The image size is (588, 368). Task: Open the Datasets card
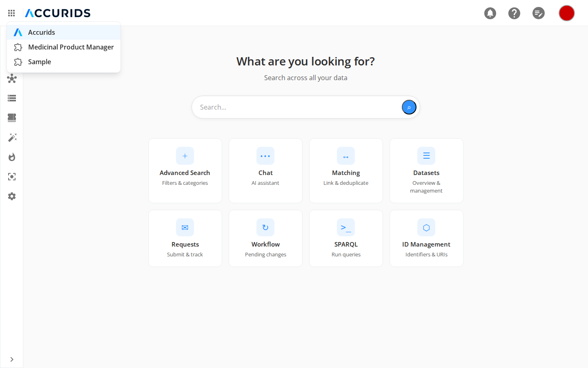(x=426, y=171)
